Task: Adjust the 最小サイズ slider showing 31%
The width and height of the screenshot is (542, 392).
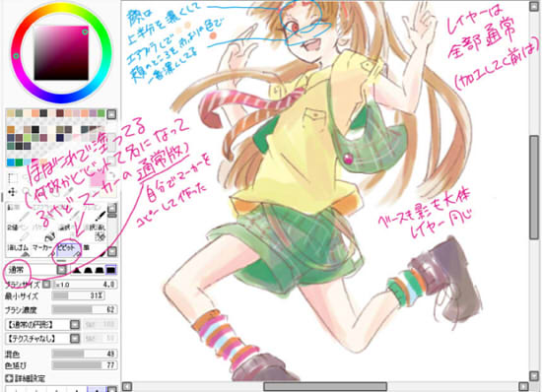Action: point(78,296)
